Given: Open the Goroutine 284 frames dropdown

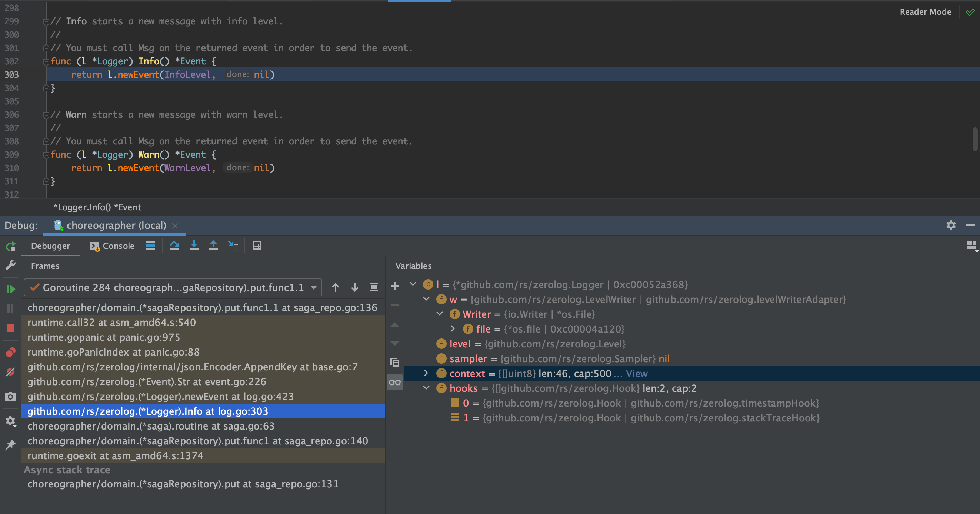Looking at the screenshot, I should point(313,287).
